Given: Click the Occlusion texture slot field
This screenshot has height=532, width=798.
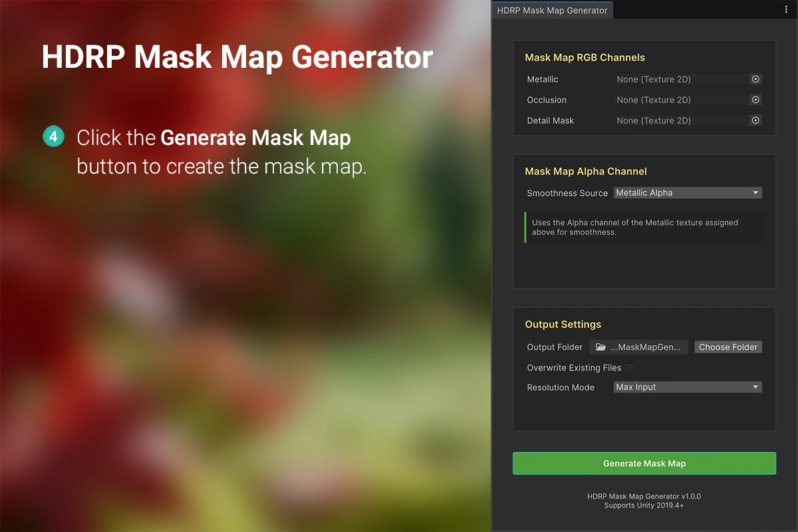Looking at the screenshot, I should tap(680, 100).
